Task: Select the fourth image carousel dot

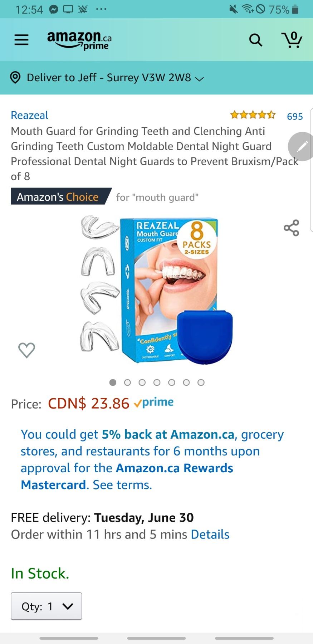Action: [157, 382]
